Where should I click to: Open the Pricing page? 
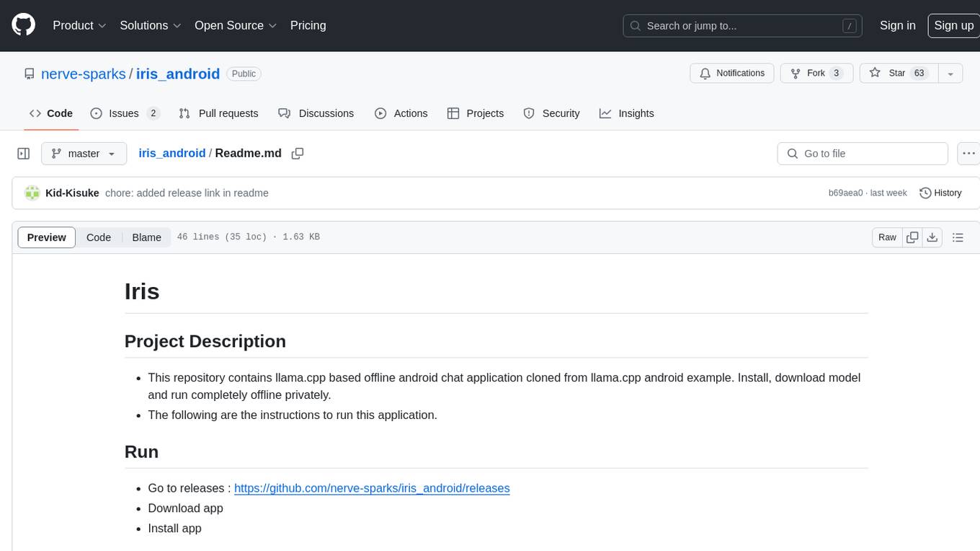tap(308, 25)
